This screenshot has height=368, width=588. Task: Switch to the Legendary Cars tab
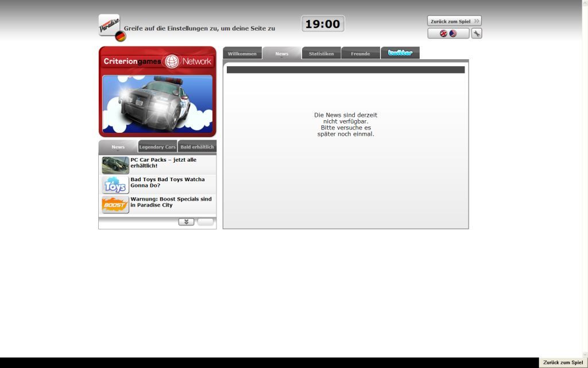(157, 147)
